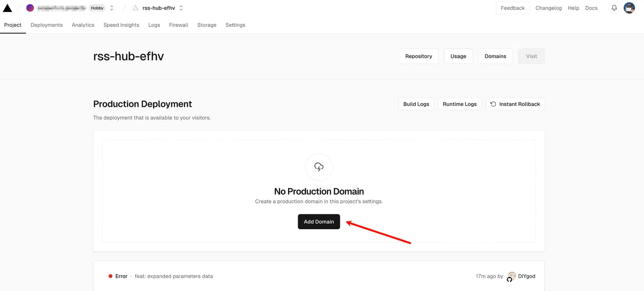This screenshot has width=644, height=291.
Task: Open the Repository button
Action: point(418,56)
